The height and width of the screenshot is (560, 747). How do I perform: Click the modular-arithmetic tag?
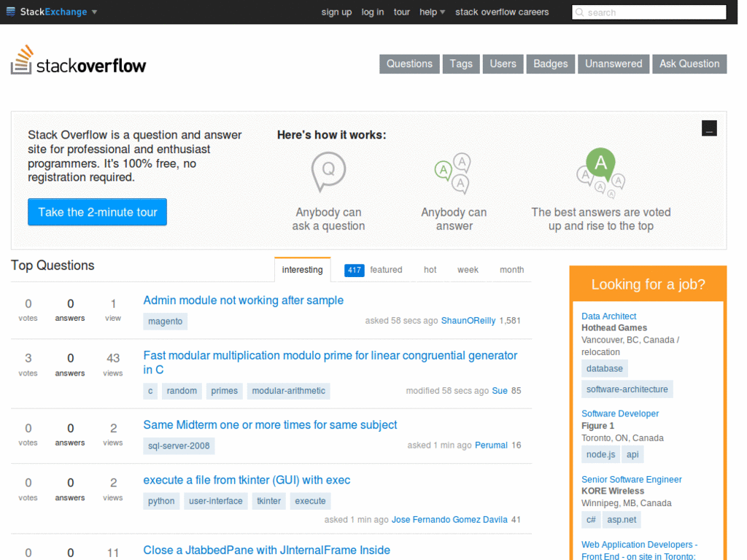(x=288, y=391)
